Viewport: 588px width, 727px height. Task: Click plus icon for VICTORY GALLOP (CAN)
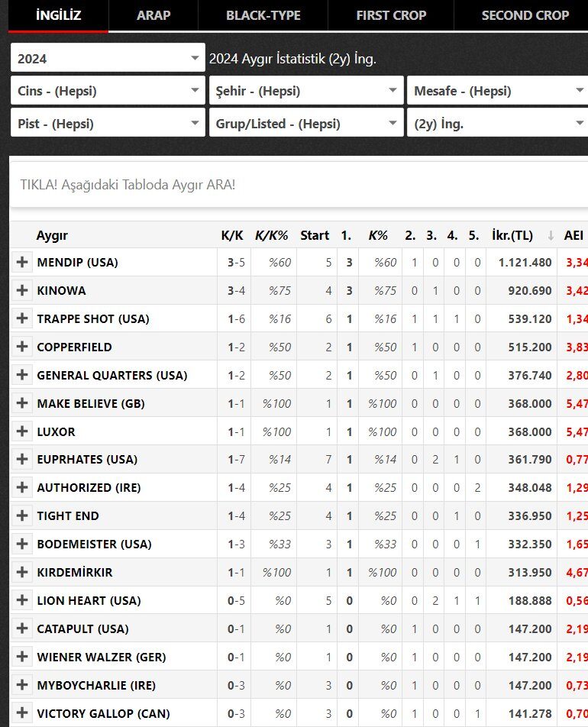tap(22, 713)
